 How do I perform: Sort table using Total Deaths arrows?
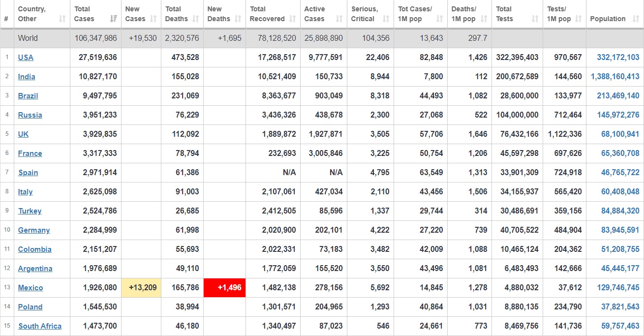click(x=195, y=19)
